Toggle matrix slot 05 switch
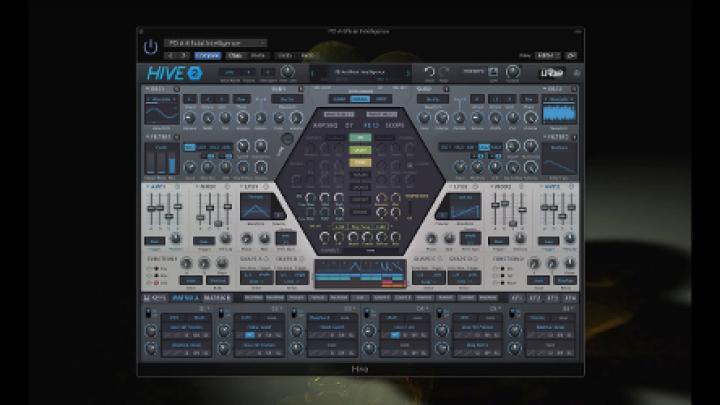Viewport: 720px width, 405px height. [x=440, y=314]
